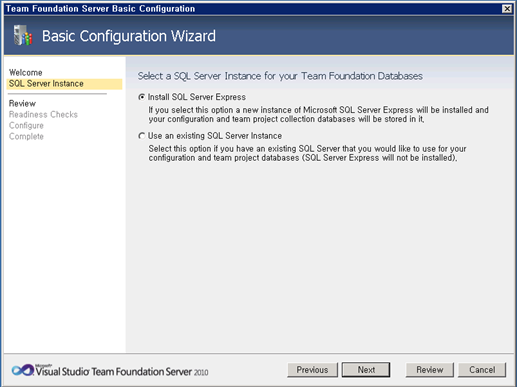Click the Next button
Screen dimensions: 517x387
pos(366,370)
